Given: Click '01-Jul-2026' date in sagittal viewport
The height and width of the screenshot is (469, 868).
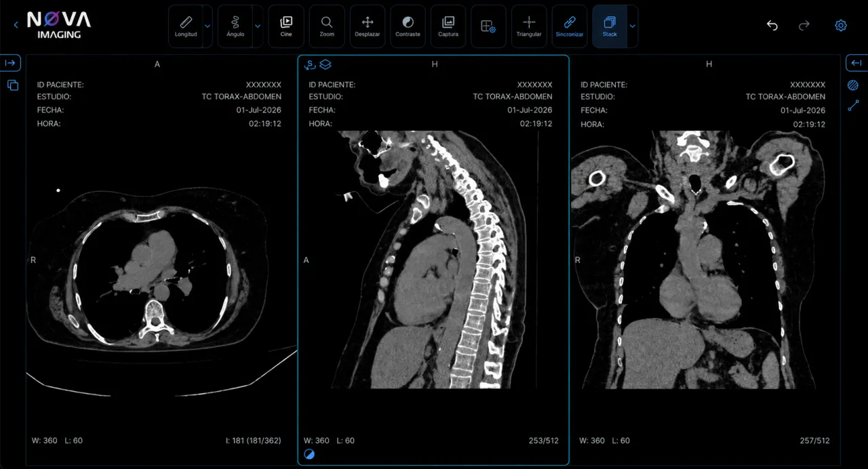Looking at the screenshot, I should tap(530, 110).
